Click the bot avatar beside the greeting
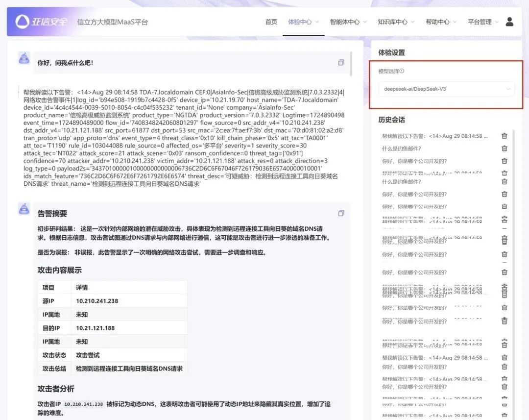Viewport: 529px width, 420px height. pyautogui.click(x=24, y=58)
